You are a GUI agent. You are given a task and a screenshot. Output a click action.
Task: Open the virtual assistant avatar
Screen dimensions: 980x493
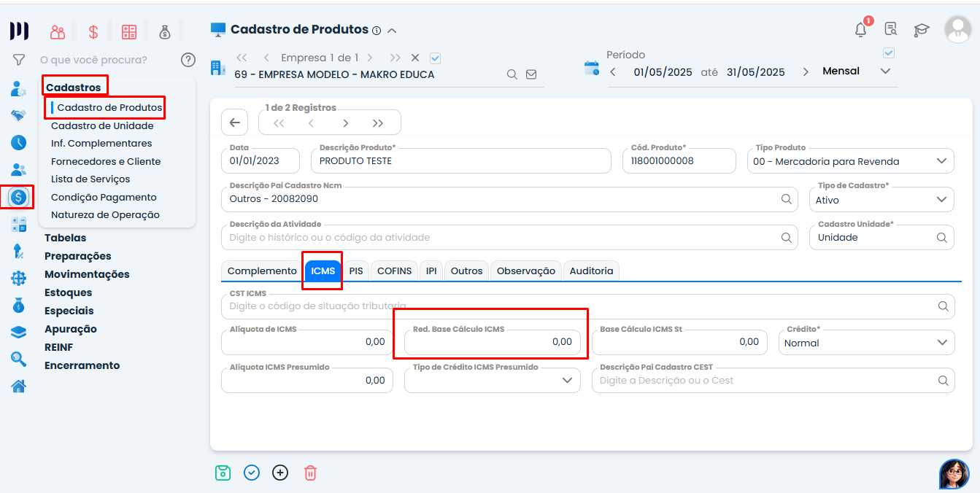(954, 474)
